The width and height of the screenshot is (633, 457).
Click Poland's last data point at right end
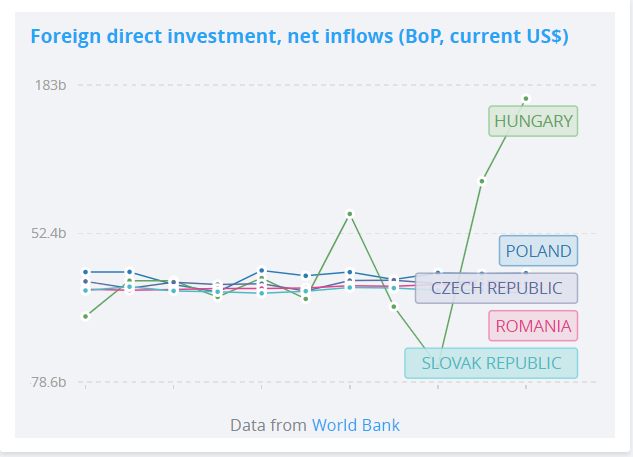tap(526, 273)
